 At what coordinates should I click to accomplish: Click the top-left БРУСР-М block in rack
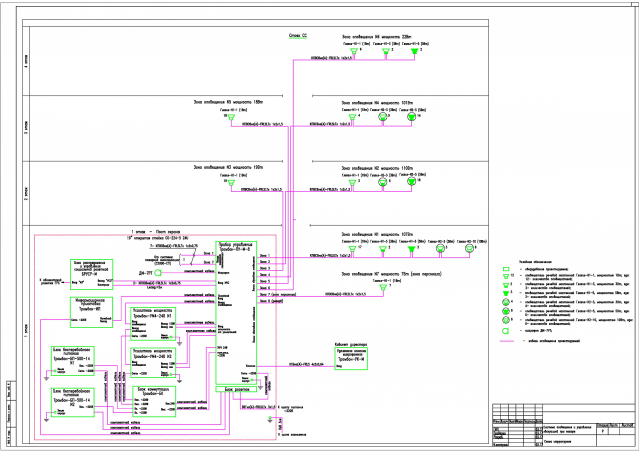point(91,274)
